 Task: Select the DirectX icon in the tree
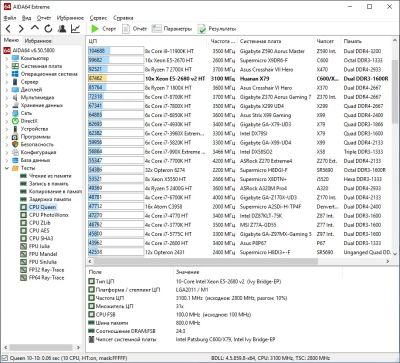(x=15, y=121)
